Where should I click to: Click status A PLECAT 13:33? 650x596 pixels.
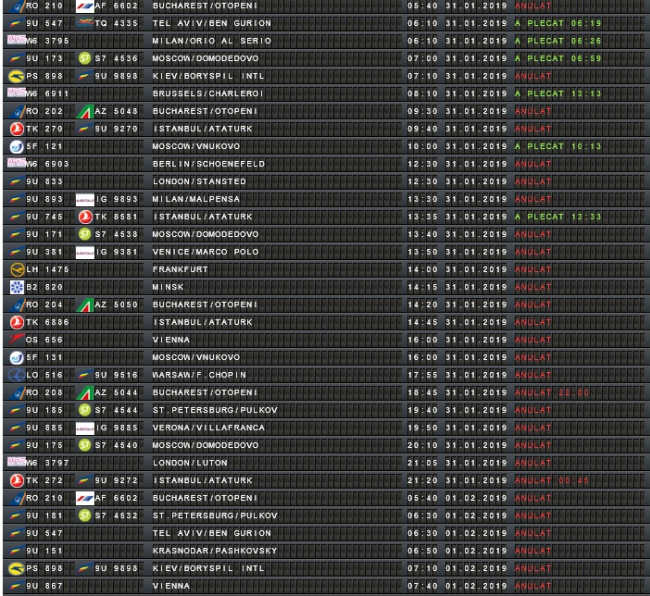[x=558, y=217]
